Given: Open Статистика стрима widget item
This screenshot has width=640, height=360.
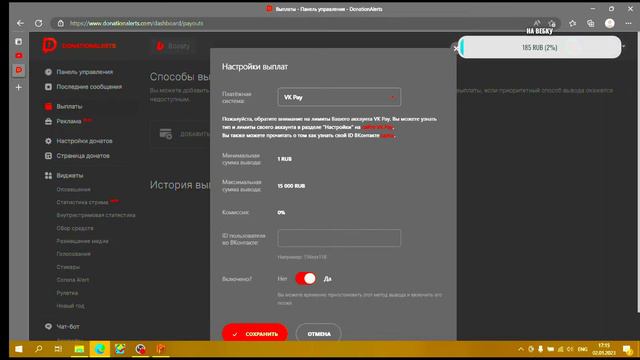Looking at the screenshot, I should pyautogui.click(x=82, y=202).
